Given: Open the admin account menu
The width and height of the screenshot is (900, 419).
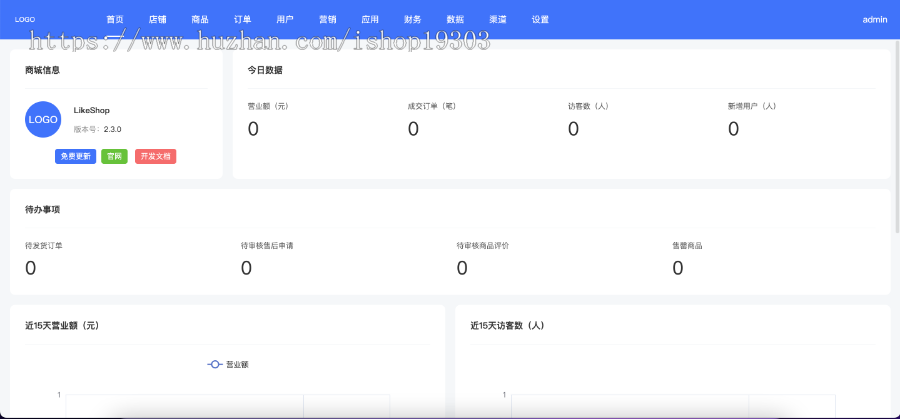Looking at the screenshot, I should 875,20.
